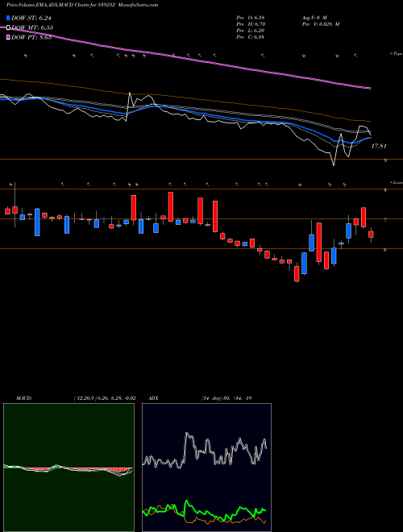Click the 'ADX' panel heading
The image size is (403, 532).
tap(152, 398)
